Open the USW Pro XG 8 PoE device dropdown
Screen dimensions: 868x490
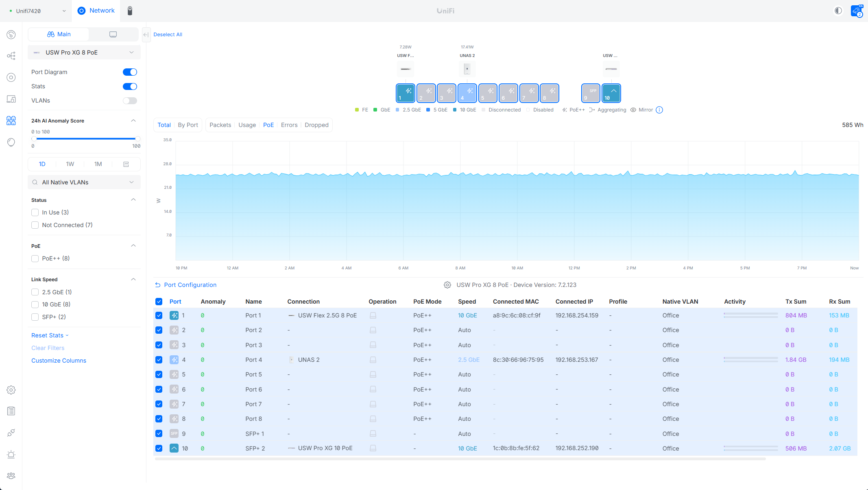tap(84, 52)
